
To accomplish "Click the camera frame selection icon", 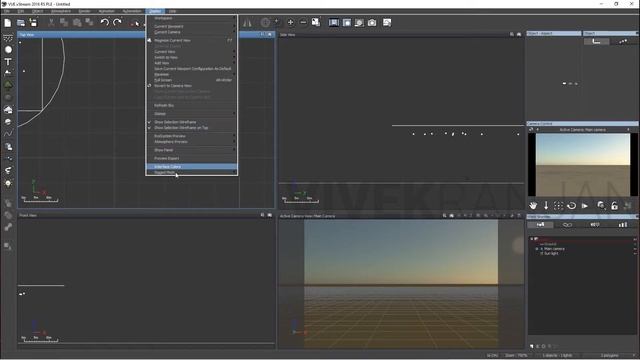I will click(x=558, y=205).
